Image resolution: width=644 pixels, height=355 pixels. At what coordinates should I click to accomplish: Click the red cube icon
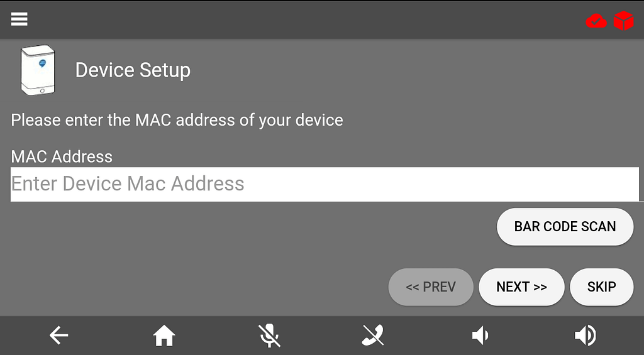pos(623,21)
